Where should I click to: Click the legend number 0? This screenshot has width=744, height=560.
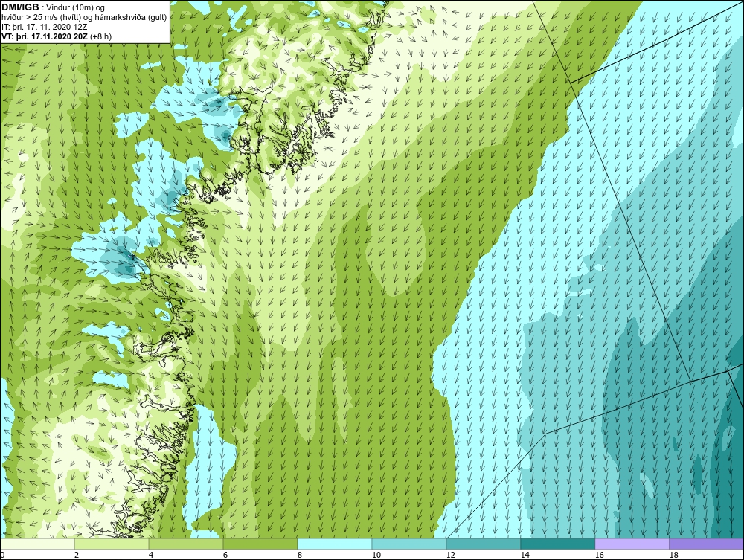click(2, 555)
